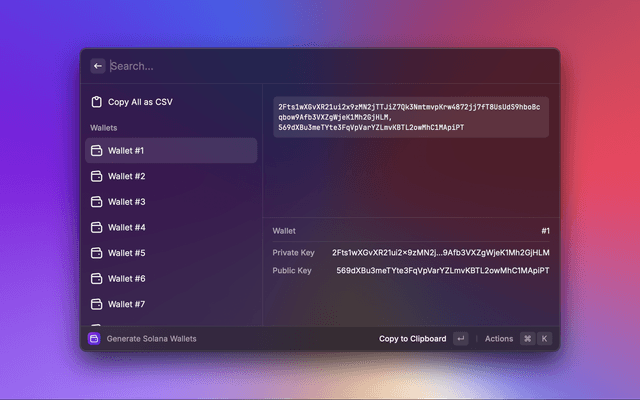This screenshot has width=640, height=400.
Task: Click the Public Key value in details
Action: pyautogui.click(x=442, y=271)
